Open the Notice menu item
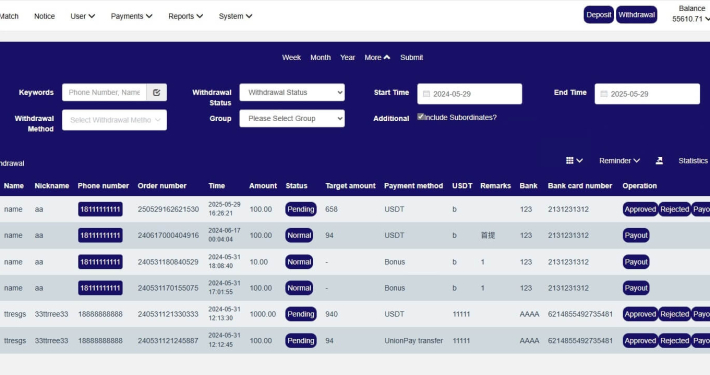 44,16
